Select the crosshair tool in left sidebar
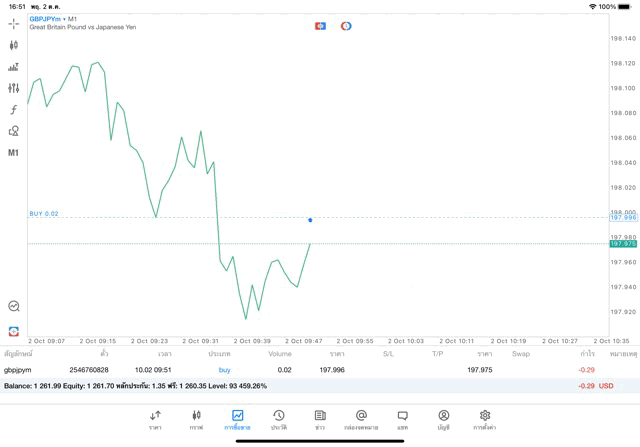The height and width of the screenshot is (447, 640). pos(13,23)
